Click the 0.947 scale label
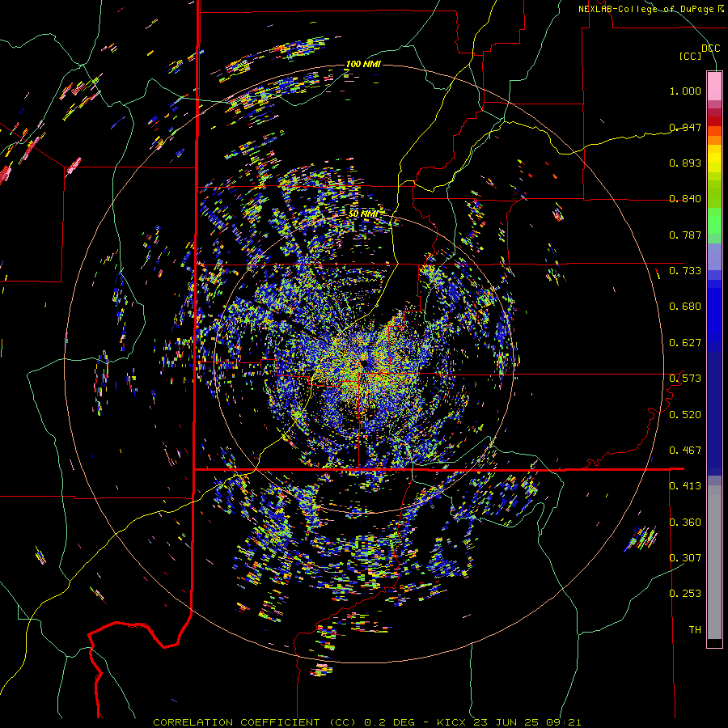This screenshot has height=728, width=728. pos(685,127)
